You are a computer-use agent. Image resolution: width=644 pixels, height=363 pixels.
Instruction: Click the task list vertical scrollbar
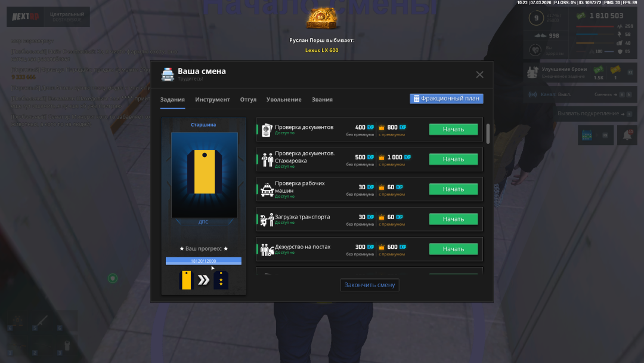[488, 134]
